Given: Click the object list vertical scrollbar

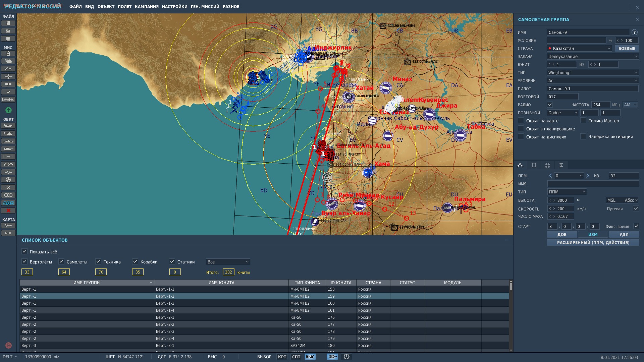Looking at the screenshot, I should [511, 315].
